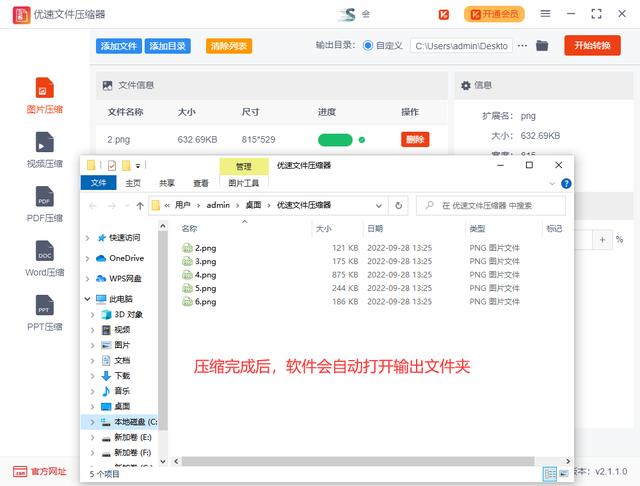Screen dimensions: 640x486
Task: Click the 管理 contextual tab
Action: click(244, 166)
